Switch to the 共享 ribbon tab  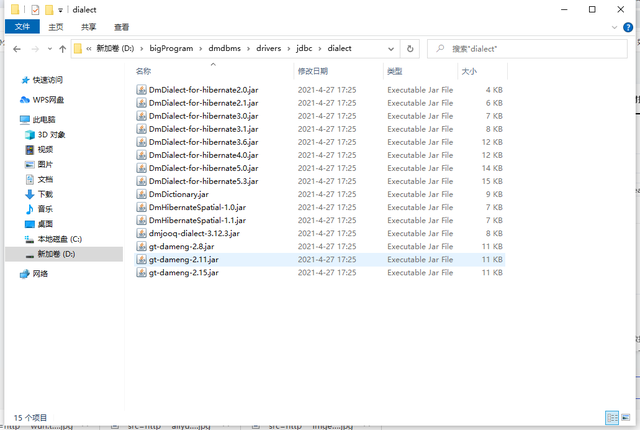coord(88,27)
